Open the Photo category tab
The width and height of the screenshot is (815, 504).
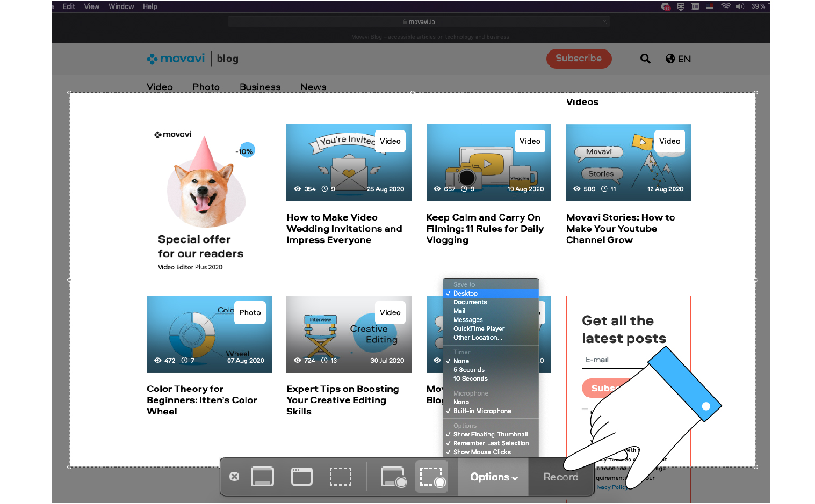pyautogui.click(x=206, y=87)
